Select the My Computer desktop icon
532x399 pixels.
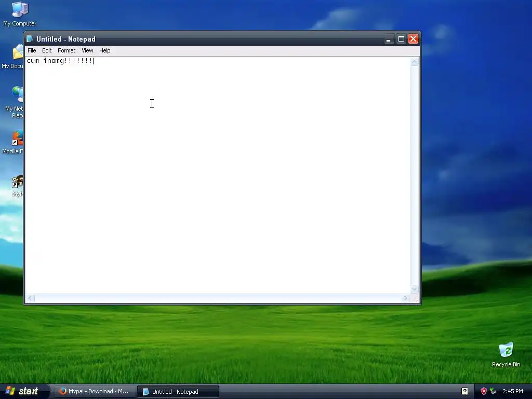[20, 14]
